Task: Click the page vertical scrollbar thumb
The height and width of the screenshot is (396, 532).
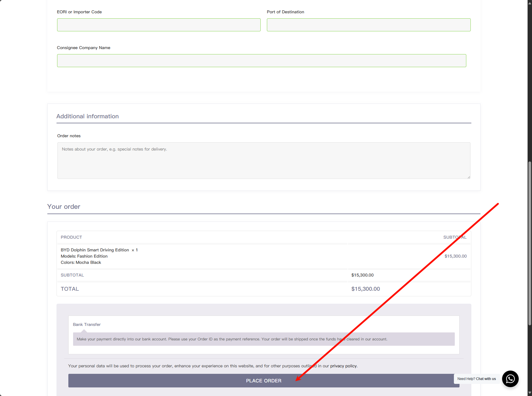Action: 530,243
